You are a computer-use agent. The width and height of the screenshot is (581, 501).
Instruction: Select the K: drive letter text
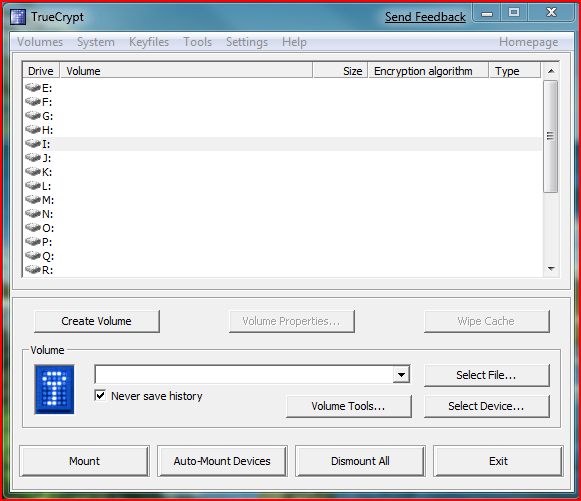click(47, 172)
